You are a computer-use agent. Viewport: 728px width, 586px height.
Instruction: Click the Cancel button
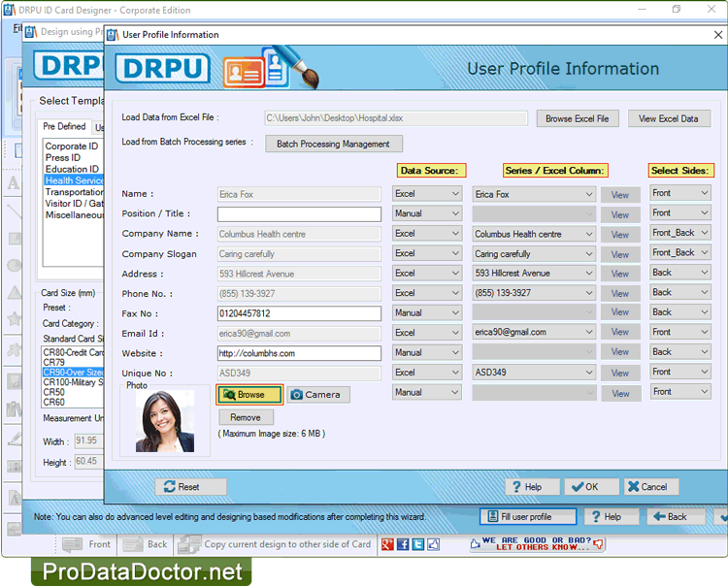[x=651, y=487]
